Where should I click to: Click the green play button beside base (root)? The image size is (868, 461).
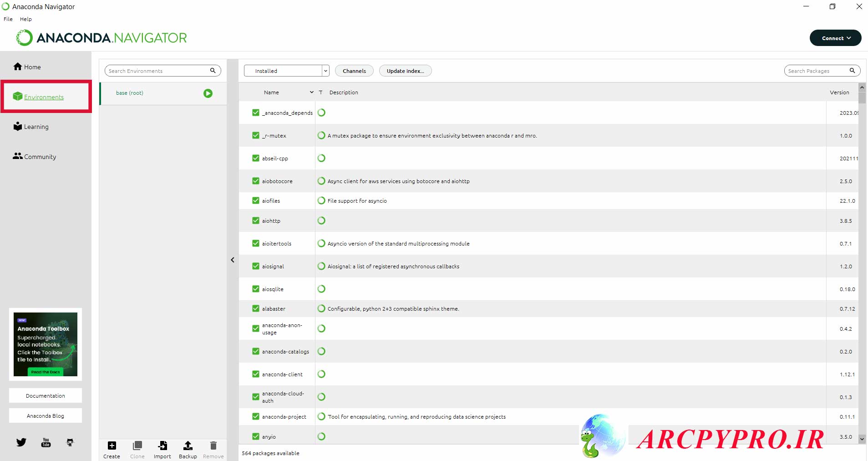pyautogui.click(x=208, y=93)
